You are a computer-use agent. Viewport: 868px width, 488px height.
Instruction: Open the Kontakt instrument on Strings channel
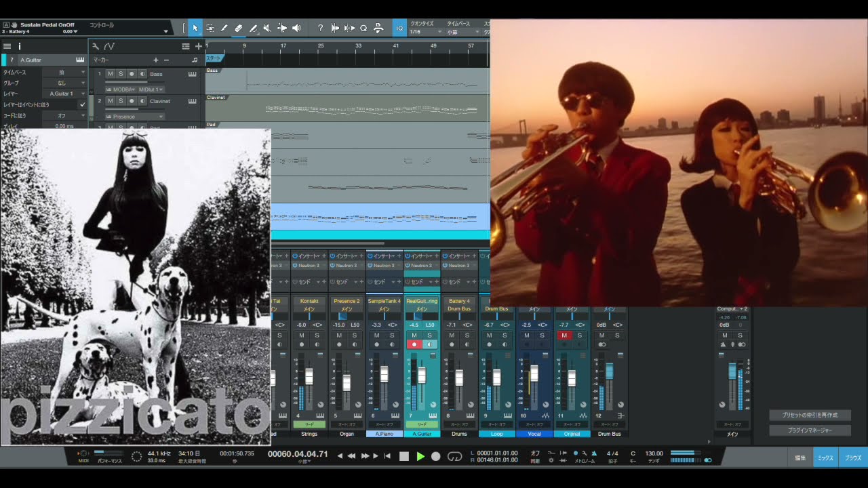click(309, 301)
